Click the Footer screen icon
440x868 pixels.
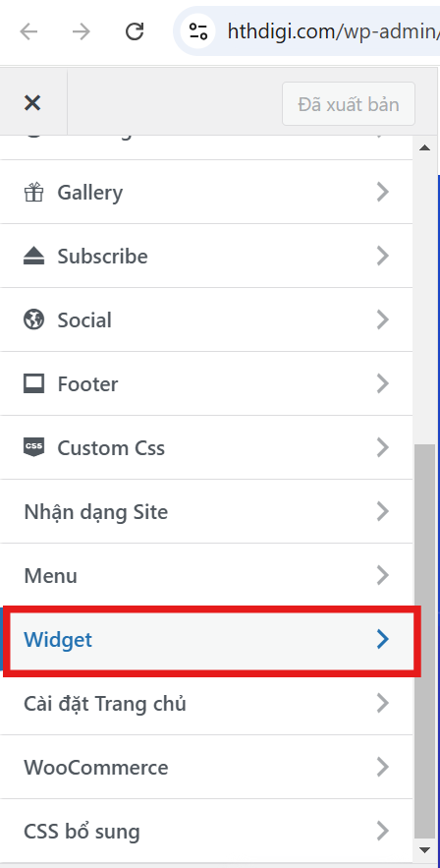tap(33, 383)
